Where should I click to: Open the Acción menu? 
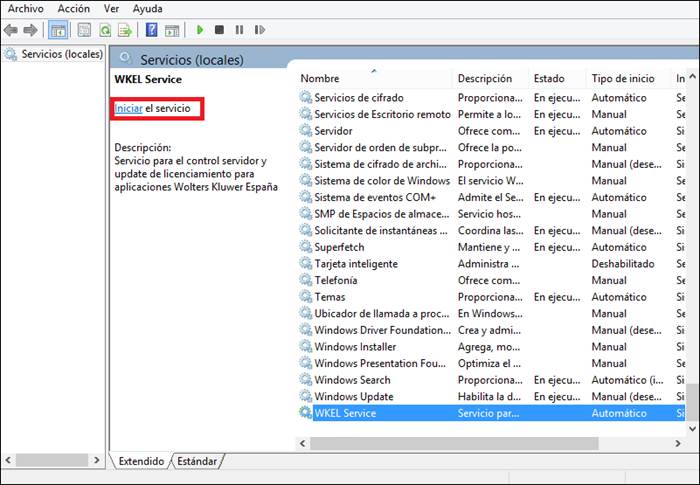(x=74, y=8)
